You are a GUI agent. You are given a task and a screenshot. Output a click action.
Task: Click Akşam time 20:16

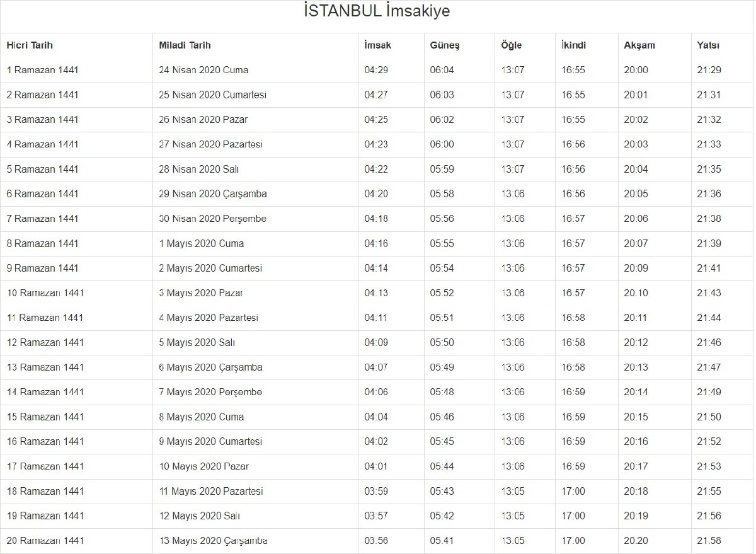coord(636,442)
